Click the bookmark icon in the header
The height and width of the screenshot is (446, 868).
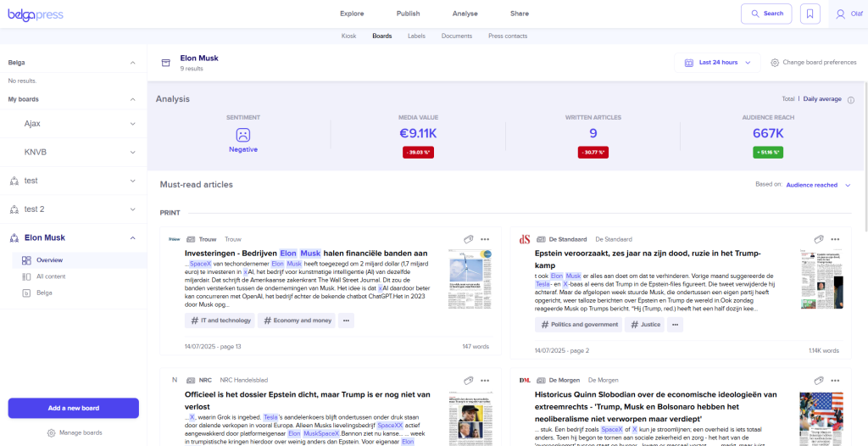(x=811, y=14)
